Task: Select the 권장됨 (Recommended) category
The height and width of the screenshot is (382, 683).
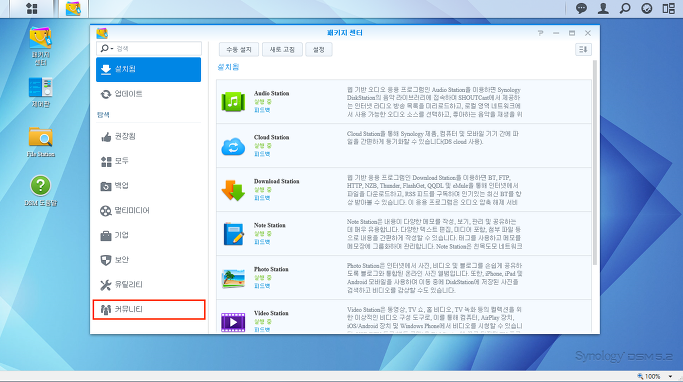Action: [x=149, y=137]
